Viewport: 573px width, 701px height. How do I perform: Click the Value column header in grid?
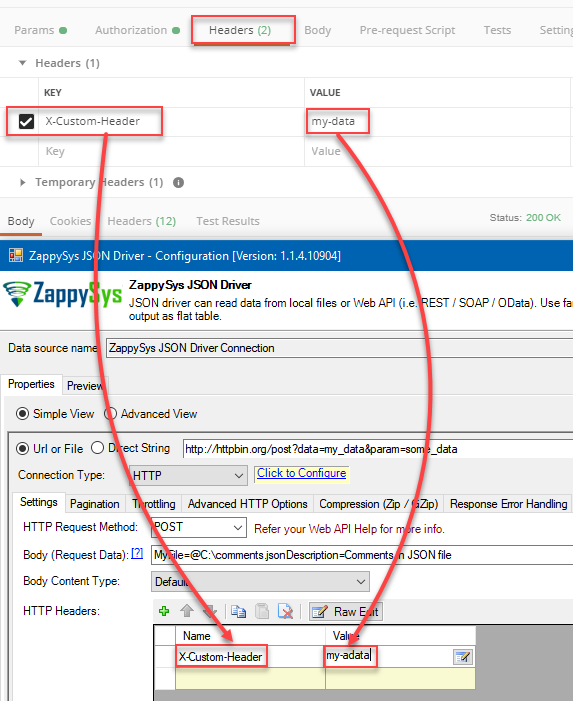pyautogui.click(x=400, y=636)
